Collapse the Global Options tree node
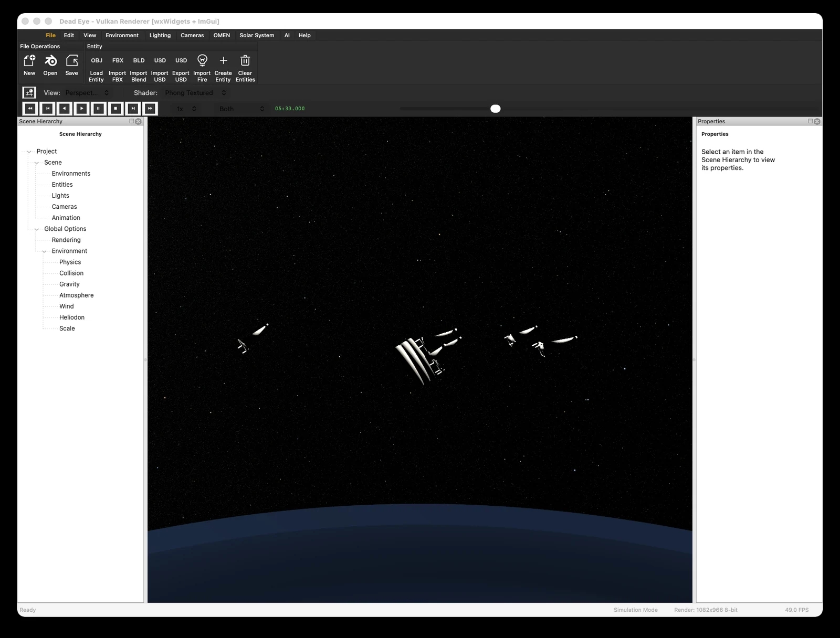Image resolution: width=840 pixels, height=638 pixels. coord(37,229)
